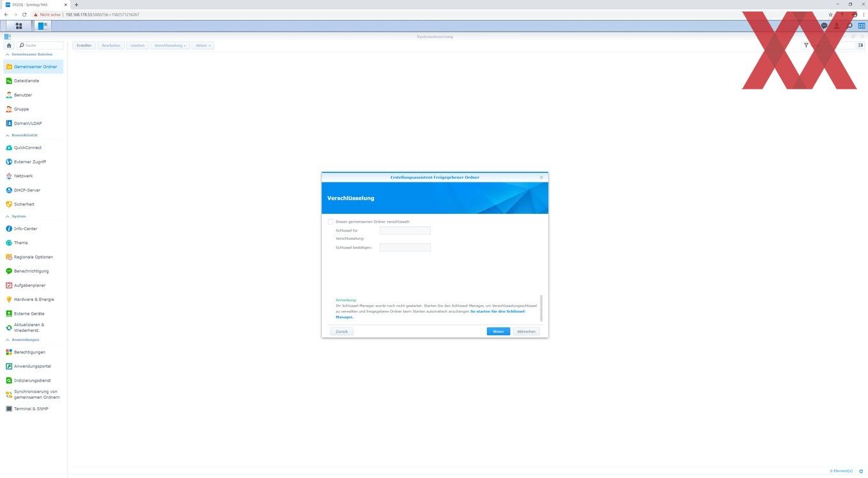This screenshot has height=478, width=868.
Task: Open the Chrome three-dot menu
Action: (x=862, y=14)
